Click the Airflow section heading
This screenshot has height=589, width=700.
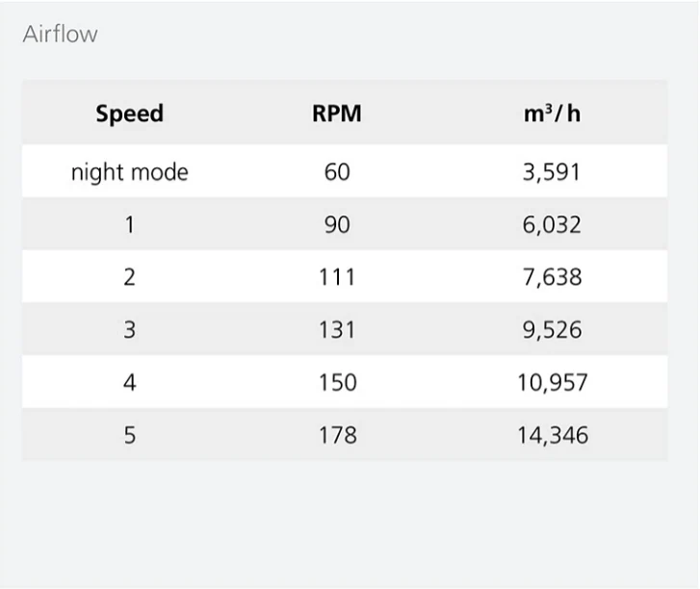point(60,34)
